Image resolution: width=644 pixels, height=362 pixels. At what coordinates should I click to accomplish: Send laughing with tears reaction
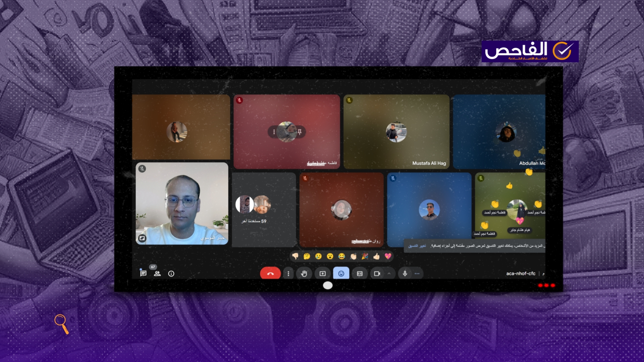click(x=342, y=256)
